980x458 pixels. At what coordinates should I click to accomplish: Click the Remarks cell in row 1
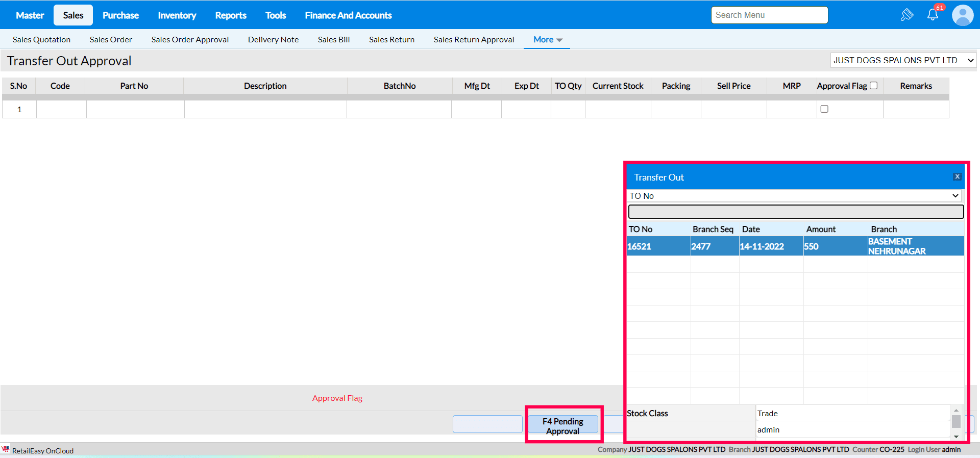(916, 109)
